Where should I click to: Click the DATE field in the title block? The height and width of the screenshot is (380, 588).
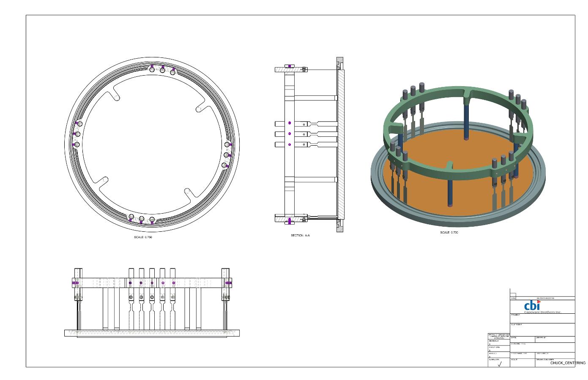522,339
